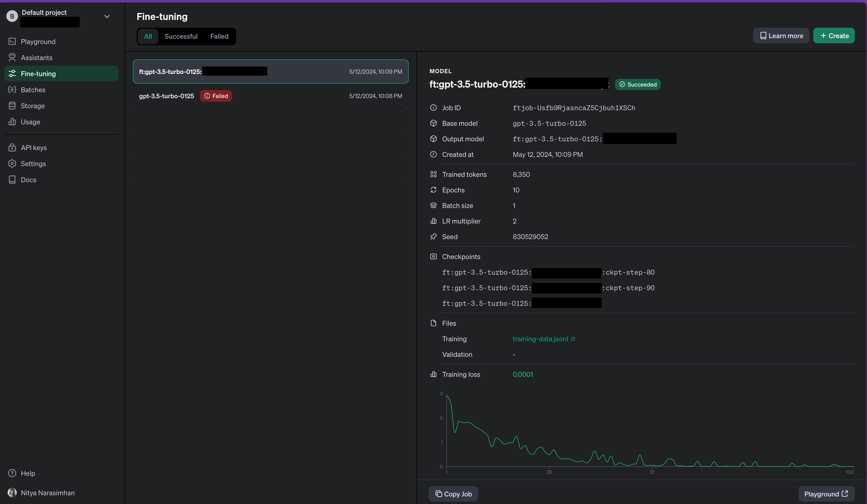Click the Copy Job button
The height and width of the screenshot is (504, 867).
point(453,494)
